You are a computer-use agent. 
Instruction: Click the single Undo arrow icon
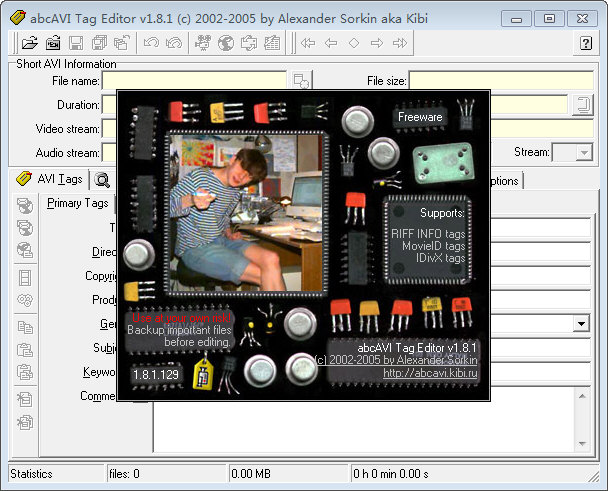pyautogui.click(x=151, y=43)
